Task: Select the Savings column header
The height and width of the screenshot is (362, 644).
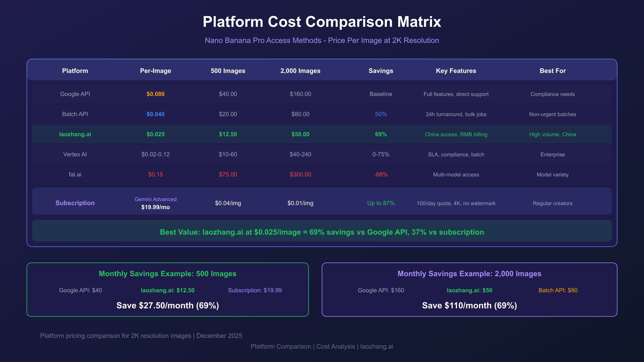Action: pyautogui.click(x=381, y=71)
